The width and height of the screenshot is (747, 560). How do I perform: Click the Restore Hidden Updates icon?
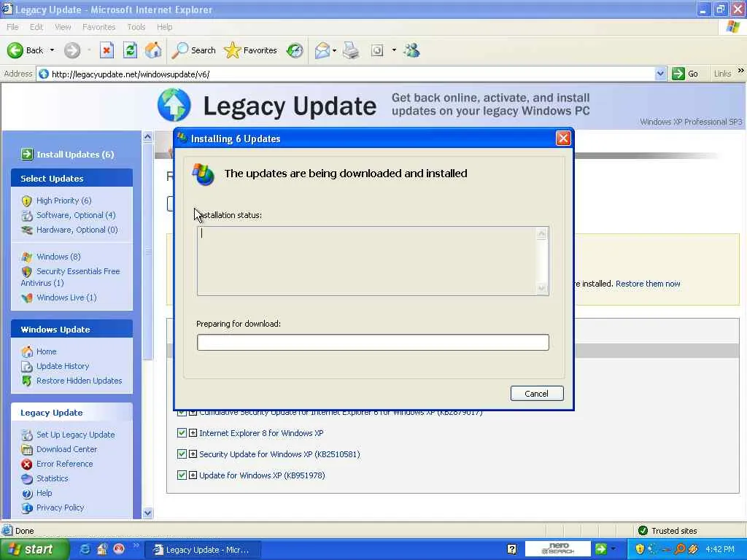(x=27, y=381)
